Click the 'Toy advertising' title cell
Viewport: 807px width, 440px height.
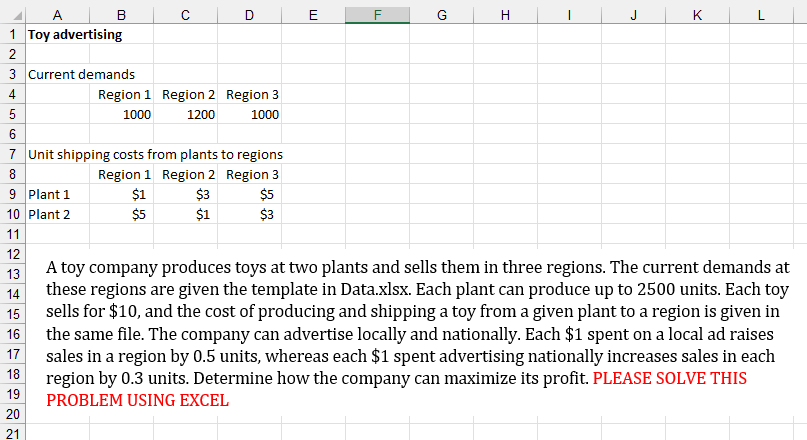pos(75,34)
